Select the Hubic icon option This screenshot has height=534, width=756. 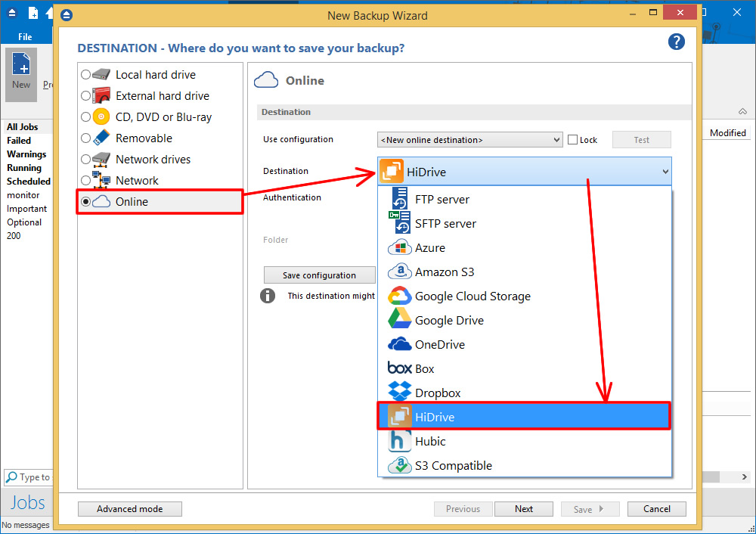pyautogui.click(x=399, y=441)
